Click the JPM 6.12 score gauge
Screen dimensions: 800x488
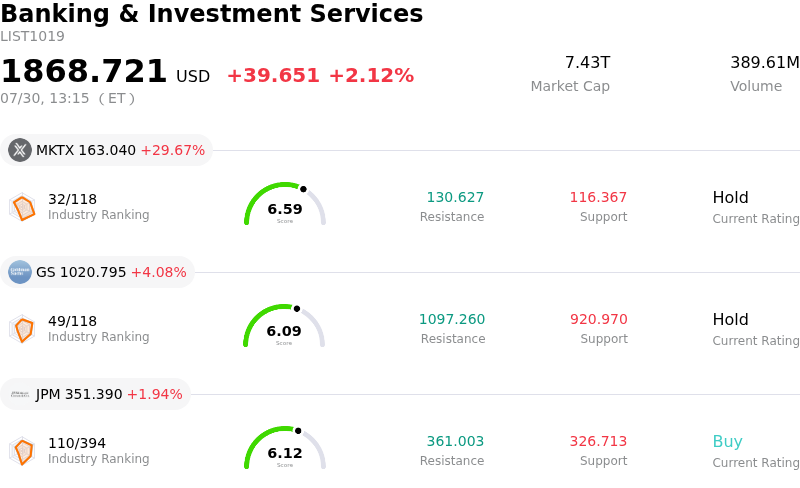point(285,448)
